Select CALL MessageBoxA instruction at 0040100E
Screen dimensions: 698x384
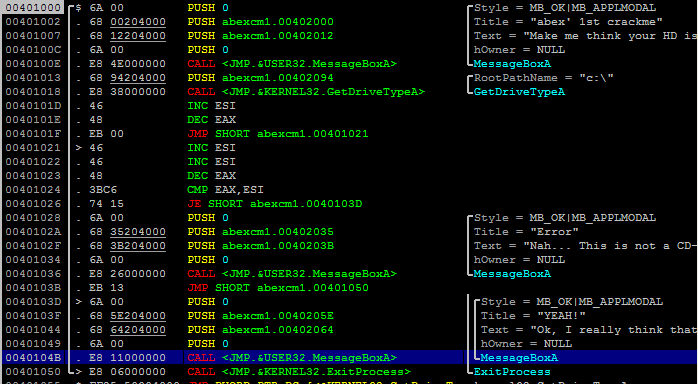pos(292,64)
